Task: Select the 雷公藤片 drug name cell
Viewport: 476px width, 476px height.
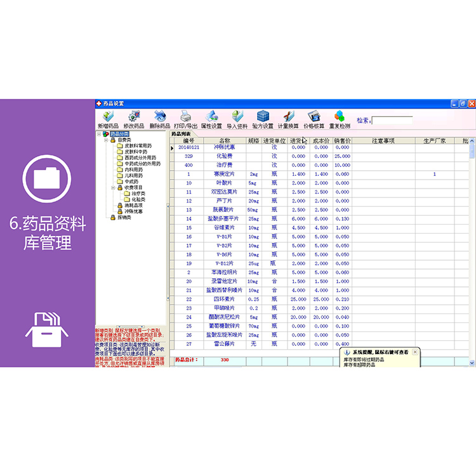Action: pyautogui.click(x=225, y=344)
